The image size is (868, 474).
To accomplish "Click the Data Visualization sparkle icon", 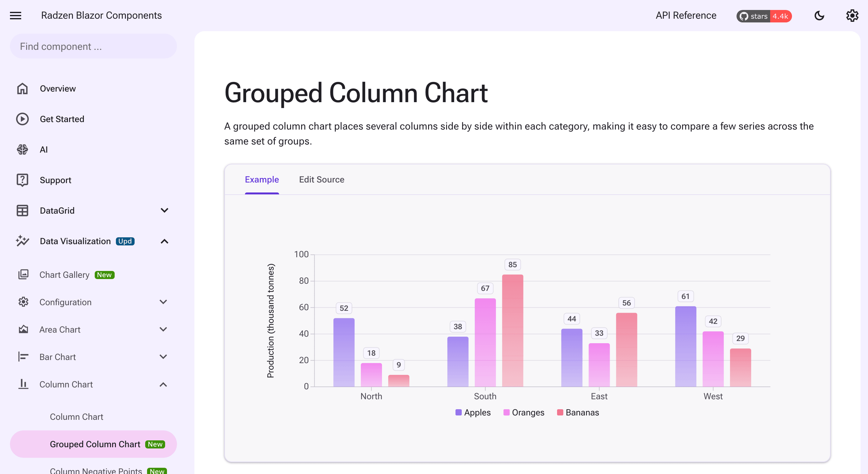I will 22,241.
